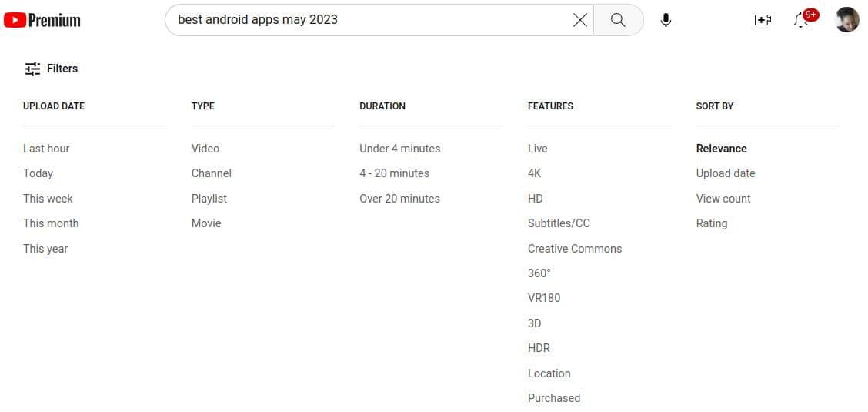Select Video type filter
Screen dimensions: 868x412
coord(205,149)
